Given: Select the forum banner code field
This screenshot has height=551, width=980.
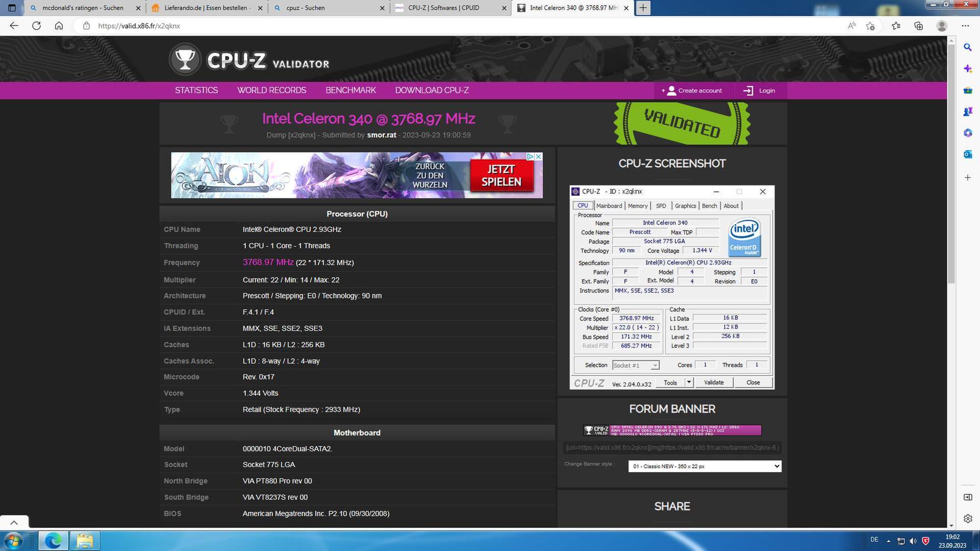Looking at the screenshot, I should click(x=672, y=447).
